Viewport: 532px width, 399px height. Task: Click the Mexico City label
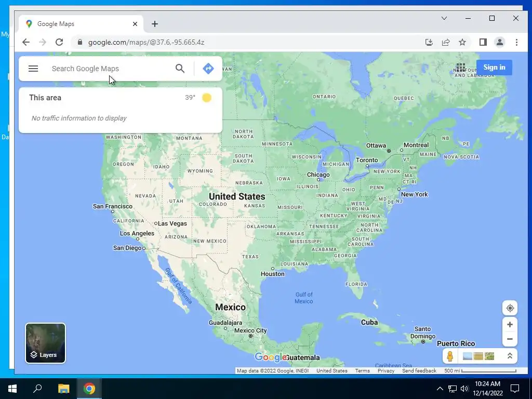(250, 330)
